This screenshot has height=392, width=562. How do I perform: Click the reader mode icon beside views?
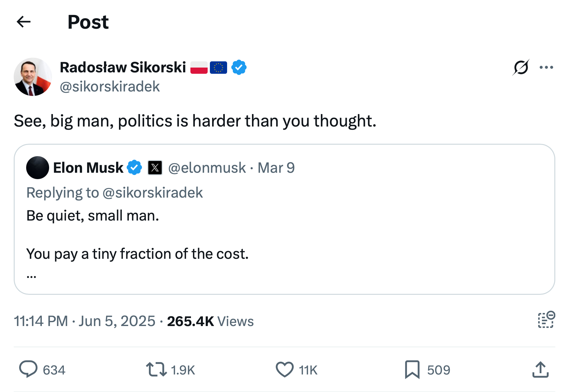(546, 320)
